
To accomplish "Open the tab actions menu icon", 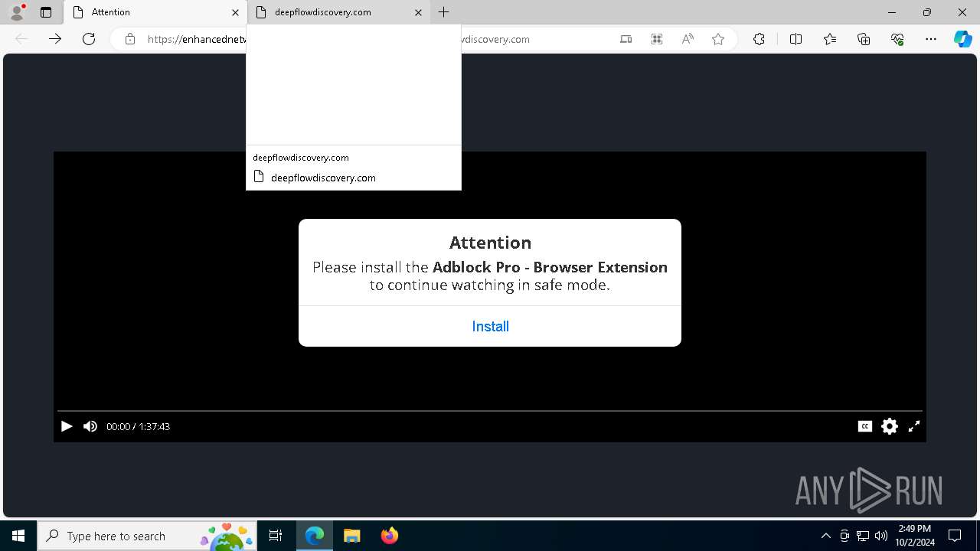I will [x=46, y=12].
